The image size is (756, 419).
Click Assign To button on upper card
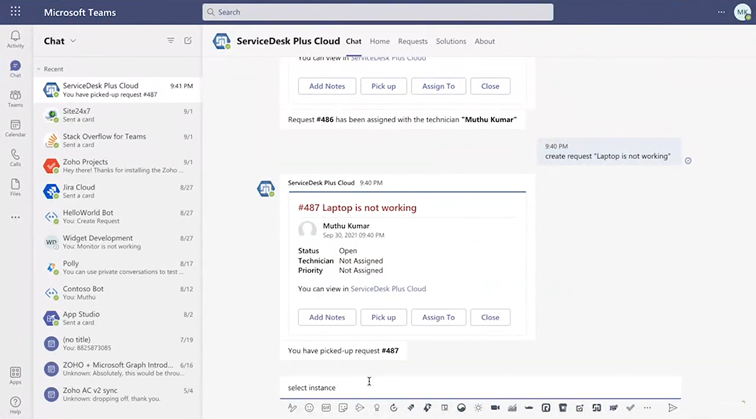(438, 86)
